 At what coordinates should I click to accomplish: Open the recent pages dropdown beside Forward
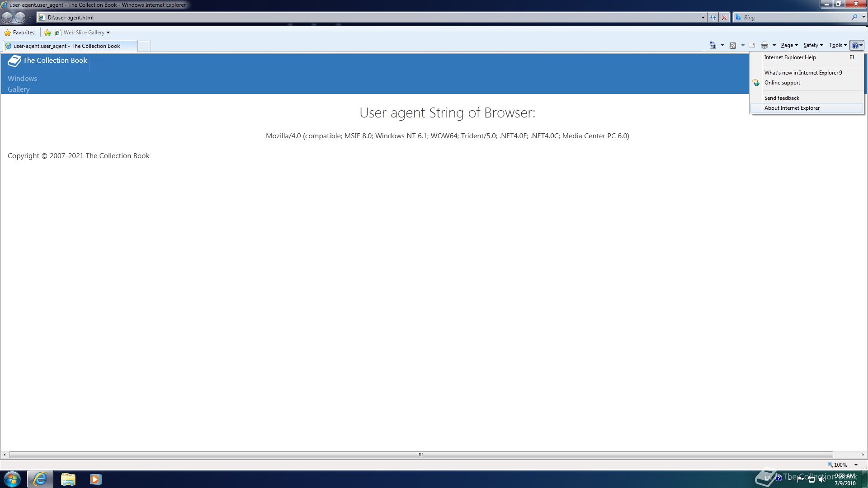[x=30, y=17]
